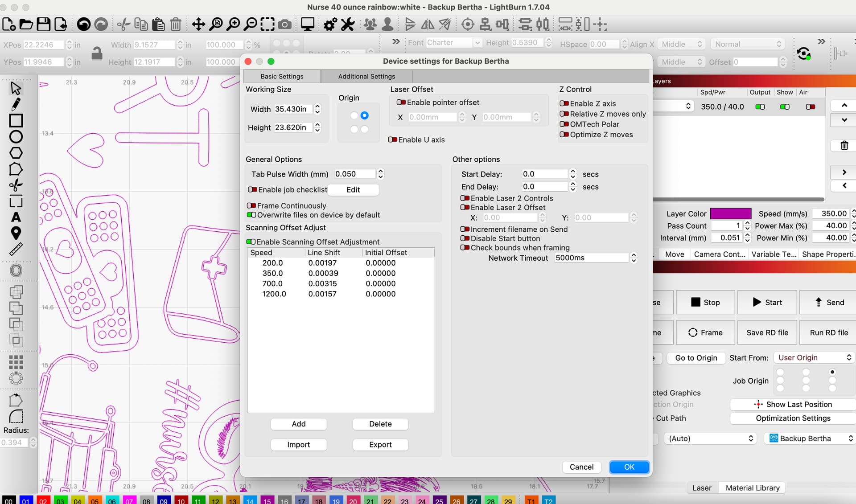Choose the Select arrow tool
Viewport: 856px width, 504px height.
pos(16,88)
